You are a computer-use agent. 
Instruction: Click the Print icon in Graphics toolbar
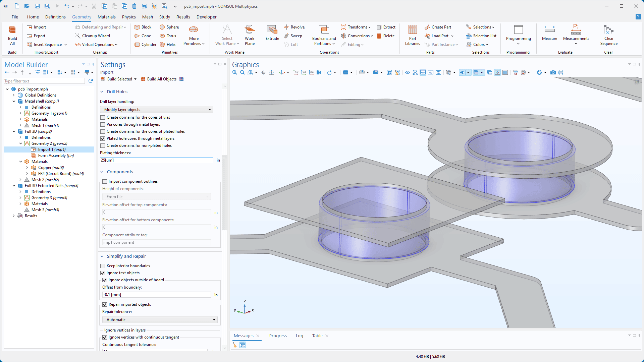[561, 72]
